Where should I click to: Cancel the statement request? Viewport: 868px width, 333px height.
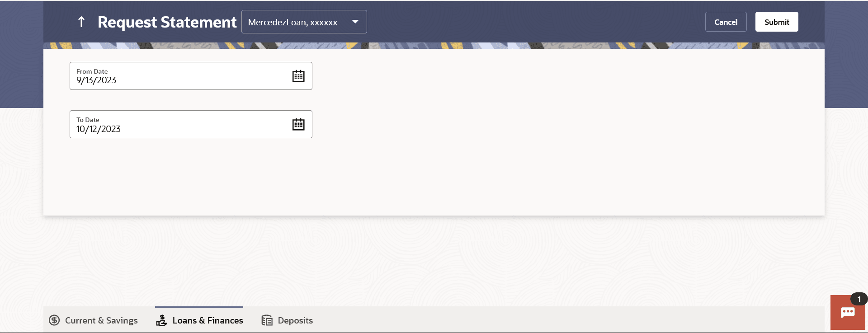click(x=726, y=22)
